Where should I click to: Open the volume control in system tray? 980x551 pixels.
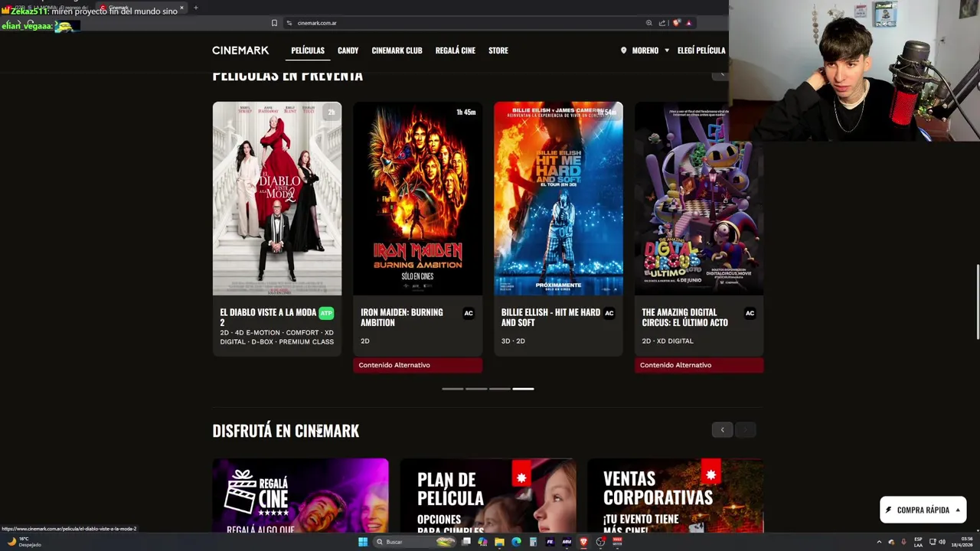point(942,542)
